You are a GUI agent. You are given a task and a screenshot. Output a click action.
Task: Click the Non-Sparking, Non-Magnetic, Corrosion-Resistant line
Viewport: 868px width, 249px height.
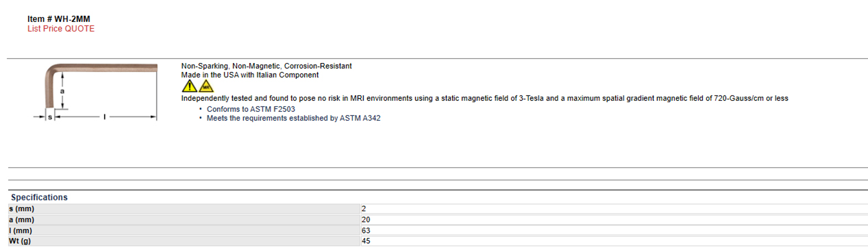coord(266,66)
